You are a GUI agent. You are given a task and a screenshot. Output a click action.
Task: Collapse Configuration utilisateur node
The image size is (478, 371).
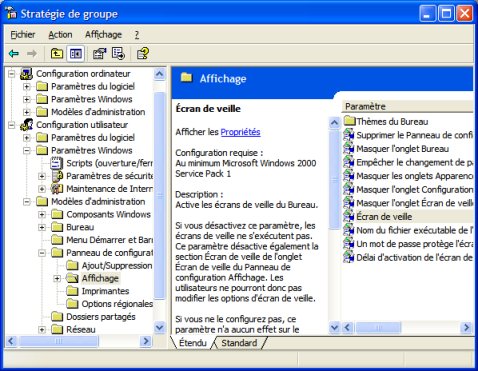click(12, 125)
